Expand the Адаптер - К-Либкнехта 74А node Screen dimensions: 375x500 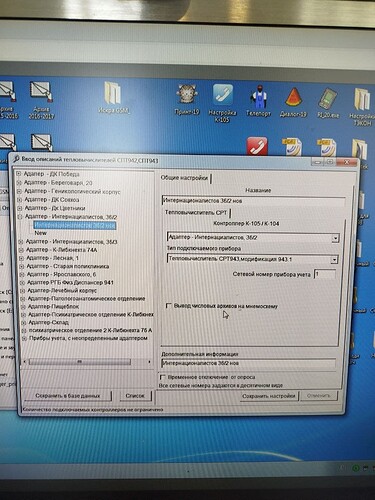tap(21, 250)
